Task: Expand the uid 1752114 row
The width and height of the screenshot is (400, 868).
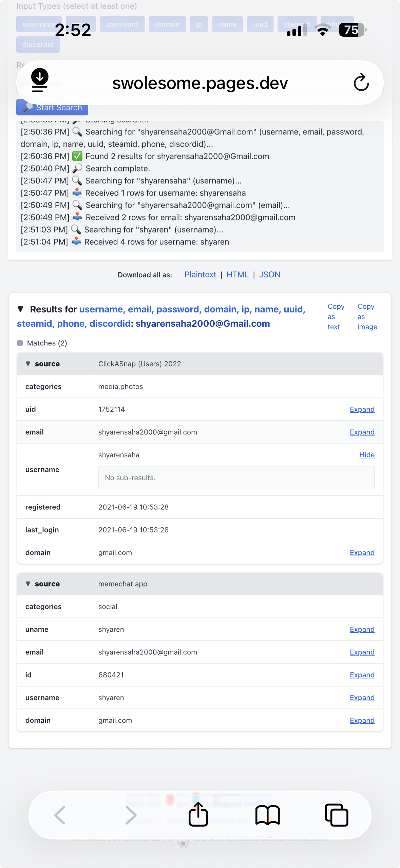Action: coord(362,409)
